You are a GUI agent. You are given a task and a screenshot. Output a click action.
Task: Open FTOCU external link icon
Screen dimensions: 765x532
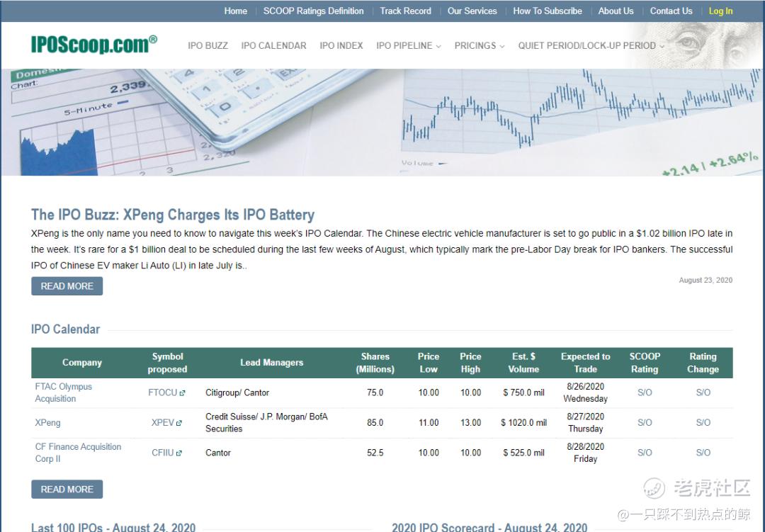point(183,393)
